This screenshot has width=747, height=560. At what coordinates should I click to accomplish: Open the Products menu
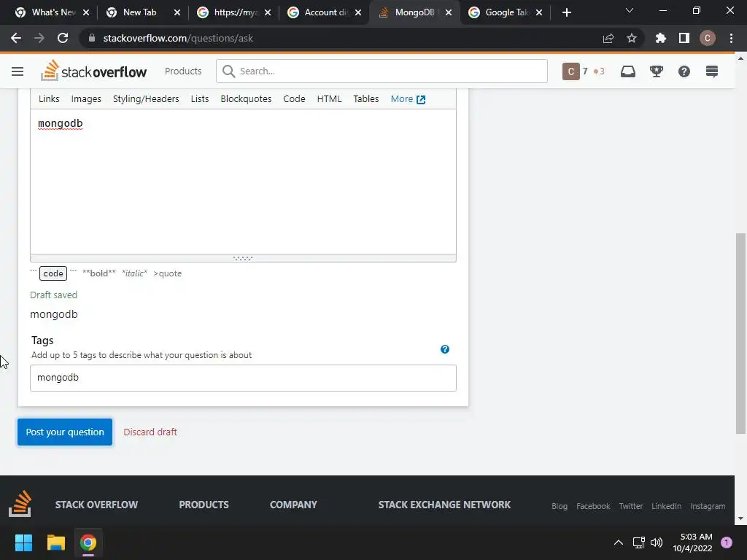(x=183, y=71)
